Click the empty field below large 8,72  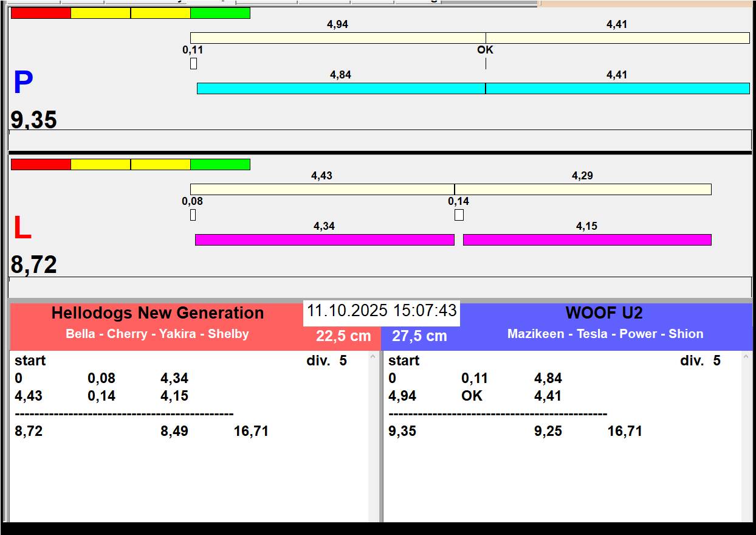tap(380, 287)
